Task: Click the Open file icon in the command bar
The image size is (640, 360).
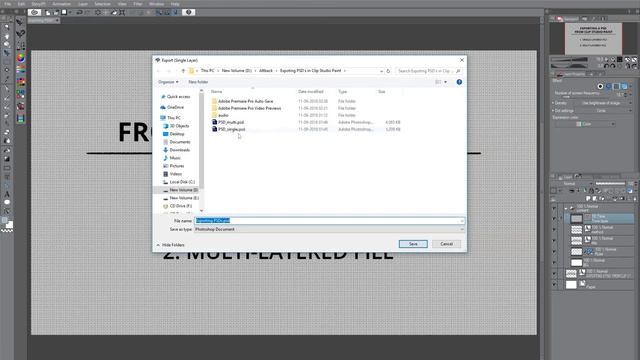Action: tap(56, 12)
